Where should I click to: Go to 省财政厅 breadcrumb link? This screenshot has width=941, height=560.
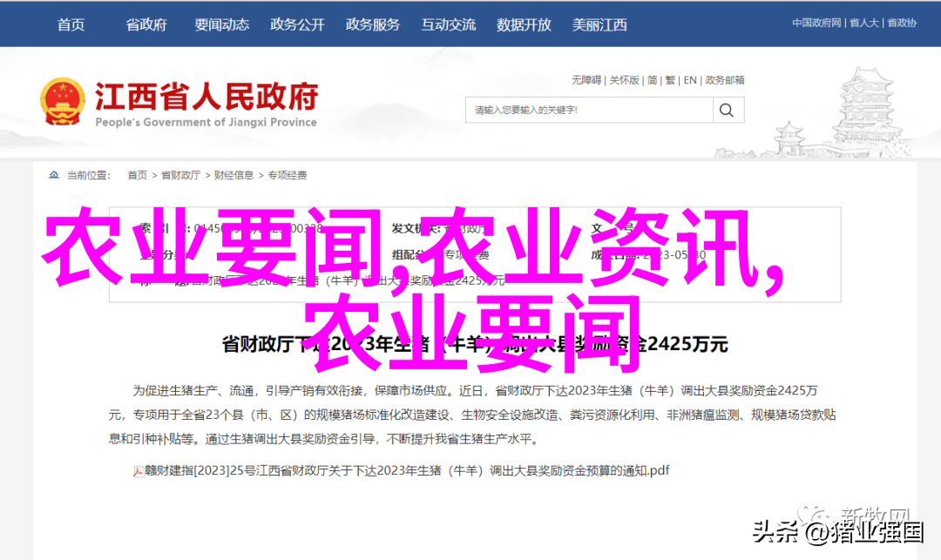point(180,175)
